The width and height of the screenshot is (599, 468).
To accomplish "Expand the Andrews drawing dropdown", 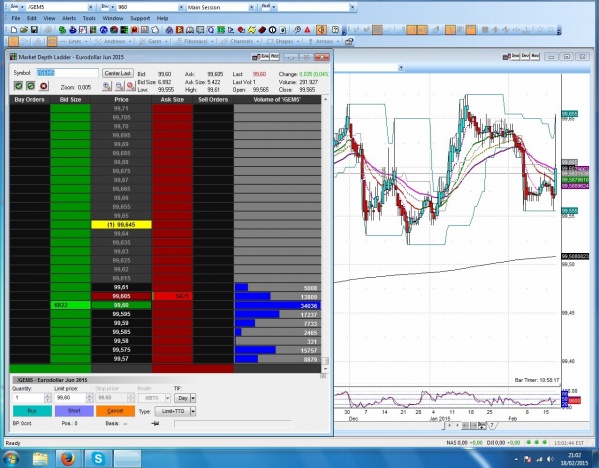I will point(130,41).
